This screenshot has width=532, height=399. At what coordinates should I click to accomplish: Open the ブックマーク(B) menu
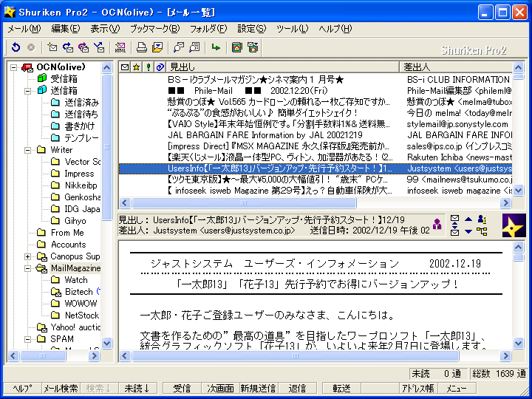[154, 29]
